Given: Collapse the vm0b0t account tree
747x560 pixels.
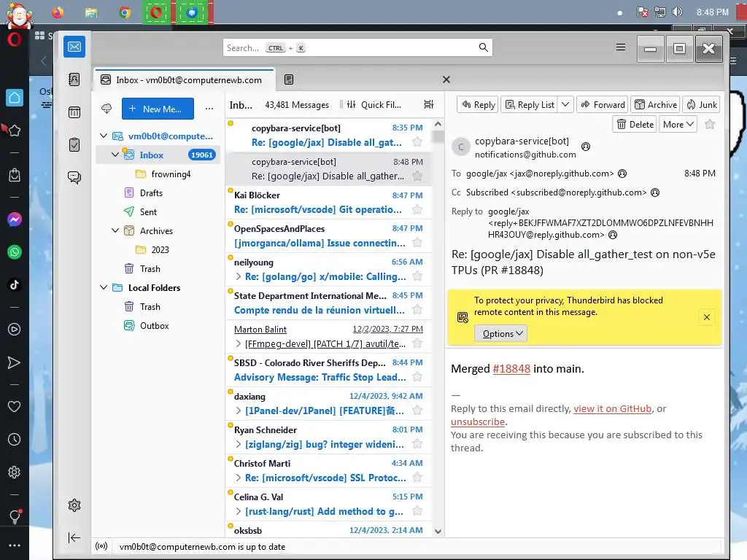Looking at the screenshot, I should pos(104,136).
